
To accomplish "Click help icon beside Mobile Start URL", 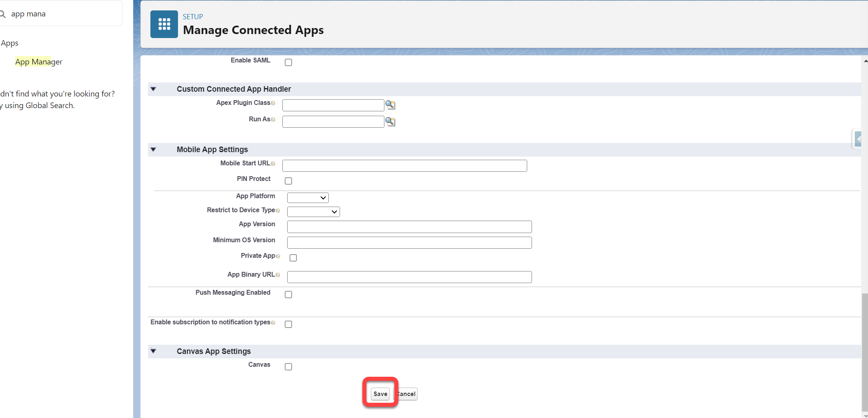I will pyautogui.click(x=273, y=164).
